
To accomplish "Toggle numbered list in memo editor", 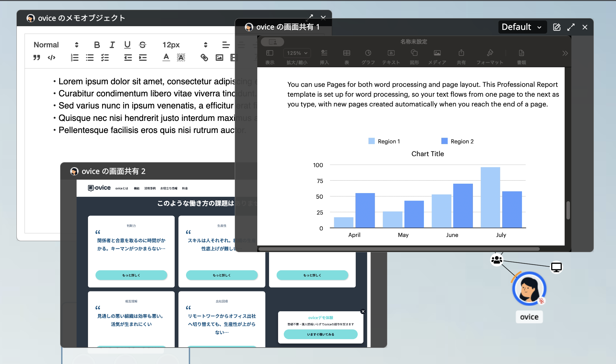I will 75,57.
